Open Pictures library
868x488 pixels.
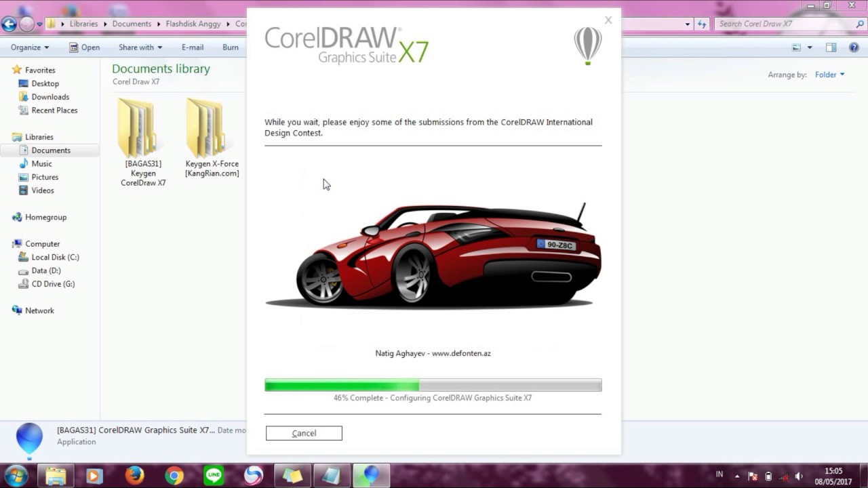(45, 177)
